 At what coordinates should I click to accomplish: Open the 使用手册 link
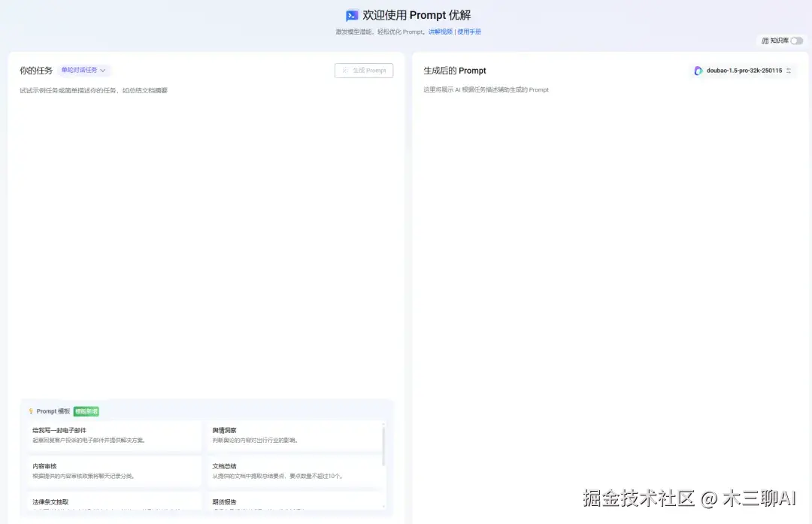tap(469, 32)
